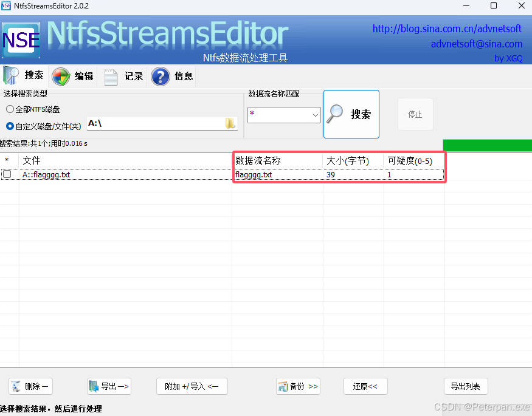The width and height of the screenshot is (532, 416).
Task: Click the 导出列表 button
Action: (466, 386)
